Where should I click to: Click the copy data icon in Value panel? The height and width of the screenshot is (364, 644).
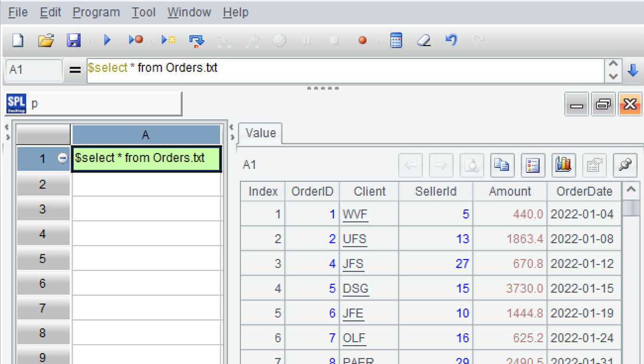tap(502, 165)
